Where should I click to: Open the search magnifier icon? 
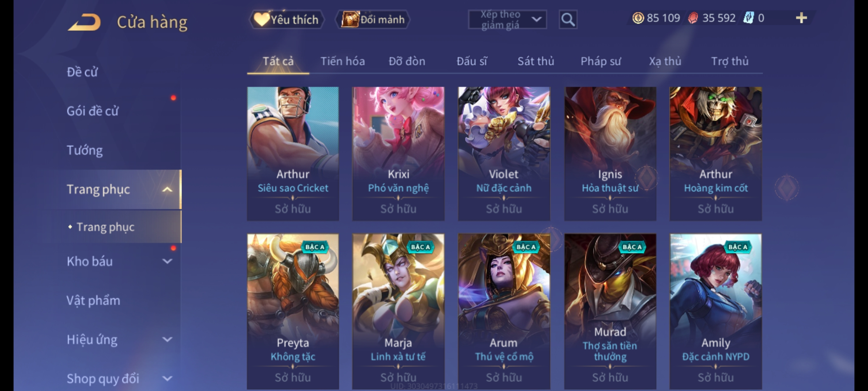coord(568,20)
